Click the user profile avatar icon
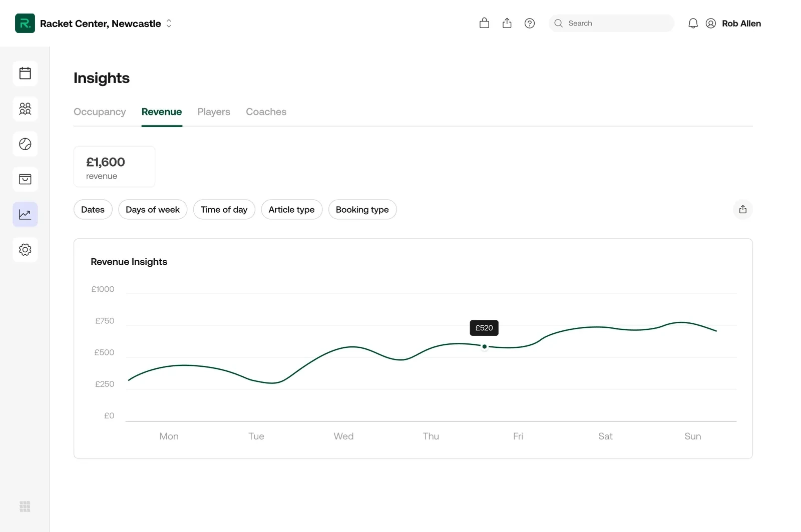The height and width of the screenshot is (532, 801). 710,23
